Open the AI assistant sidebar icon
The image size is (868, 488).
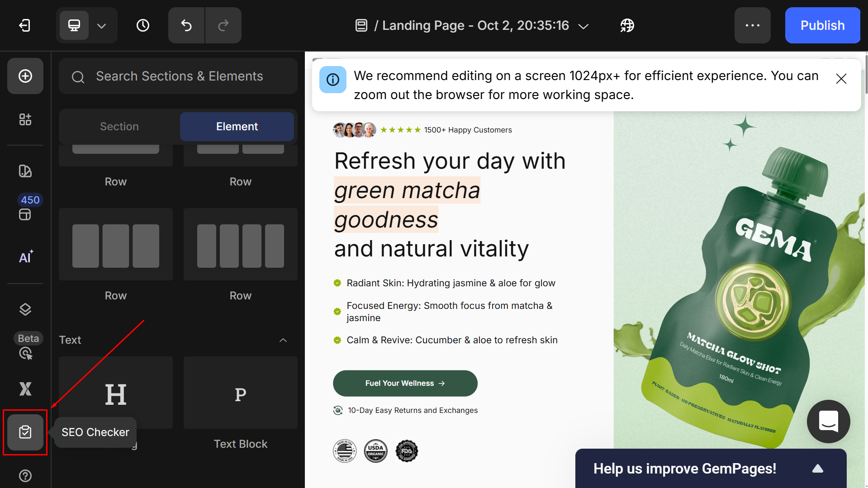(25, 257)
